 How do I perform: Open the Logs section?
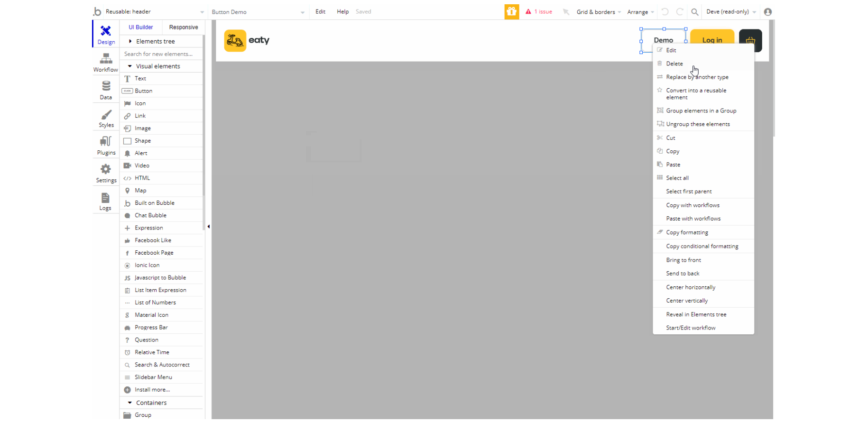pos(106,201)
